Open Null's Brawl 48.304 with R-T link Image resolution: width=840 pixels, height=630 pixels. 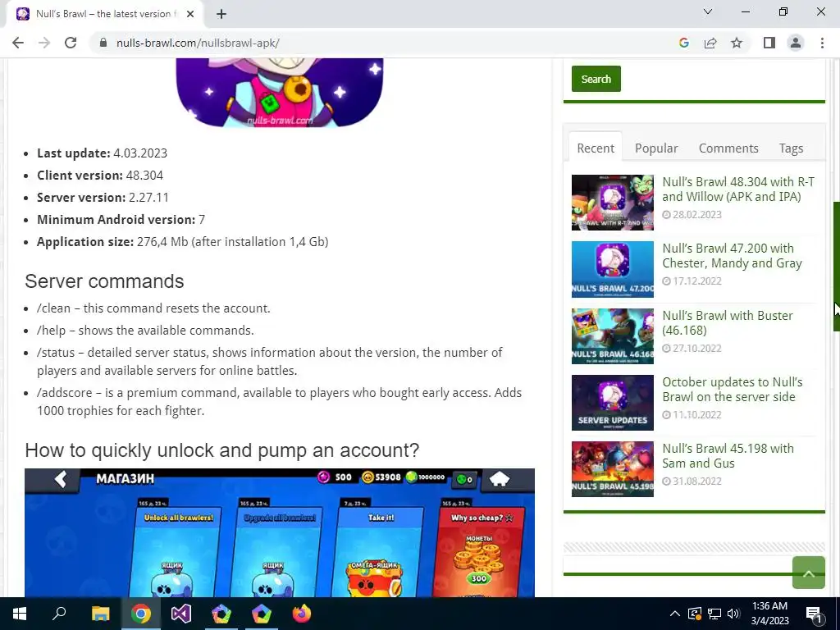point(737,189)
